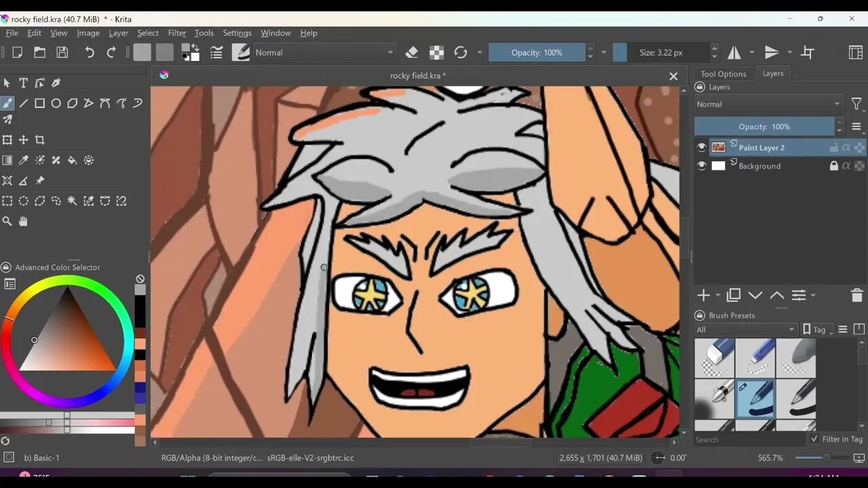Viewport: 868px width, 488px height.
Task: Expand layer properties dropdown arrow
Action: click(x=813, y=296)
